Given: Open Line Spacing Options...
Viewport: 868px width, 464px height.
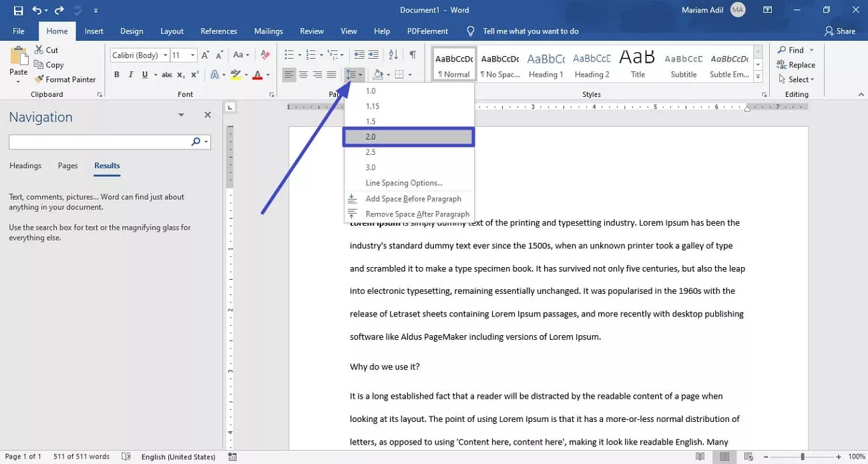Looking at the screenshot, I should tap(404, 183).
